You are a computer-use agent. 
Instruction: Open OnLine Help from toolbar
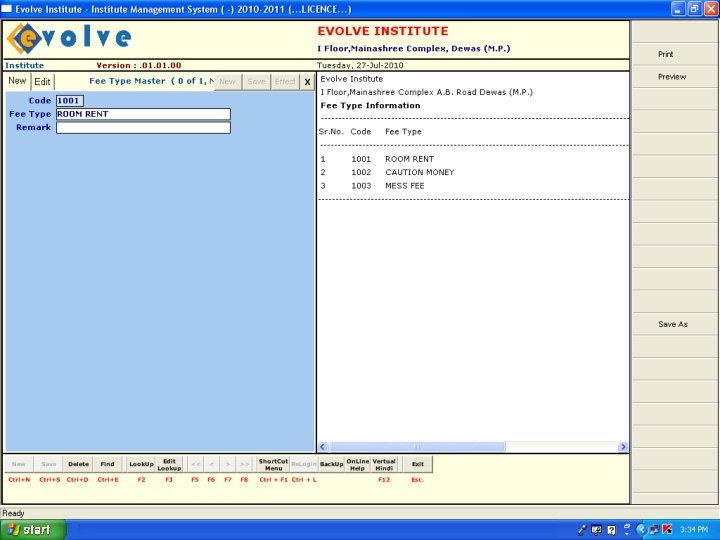click(x=358, y=464)
